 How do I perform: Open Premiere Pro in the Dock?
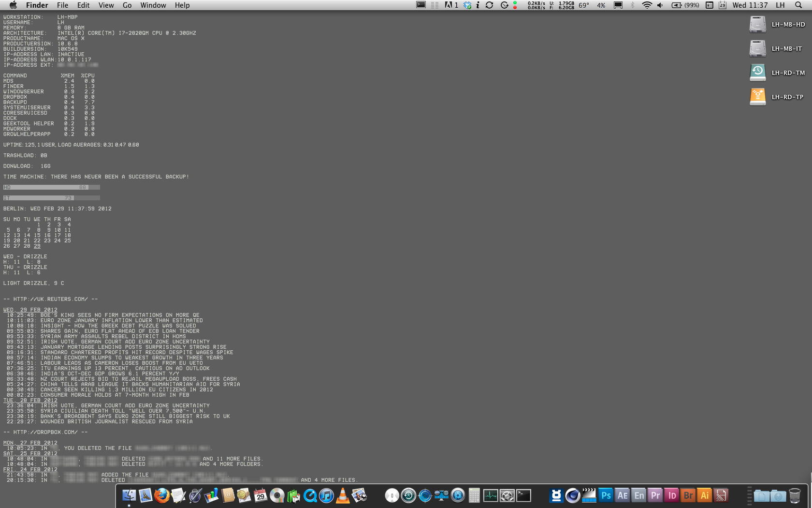point(655,495)
